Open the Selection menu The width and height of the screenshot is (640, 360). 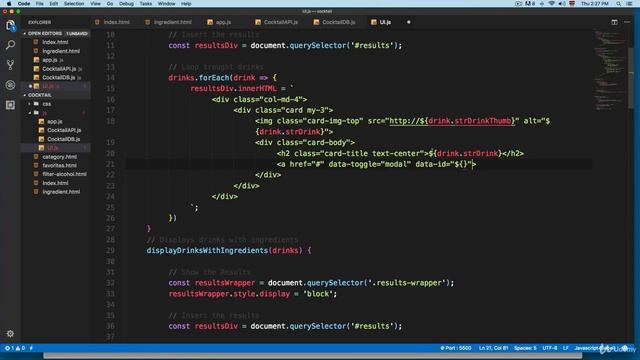74,4
